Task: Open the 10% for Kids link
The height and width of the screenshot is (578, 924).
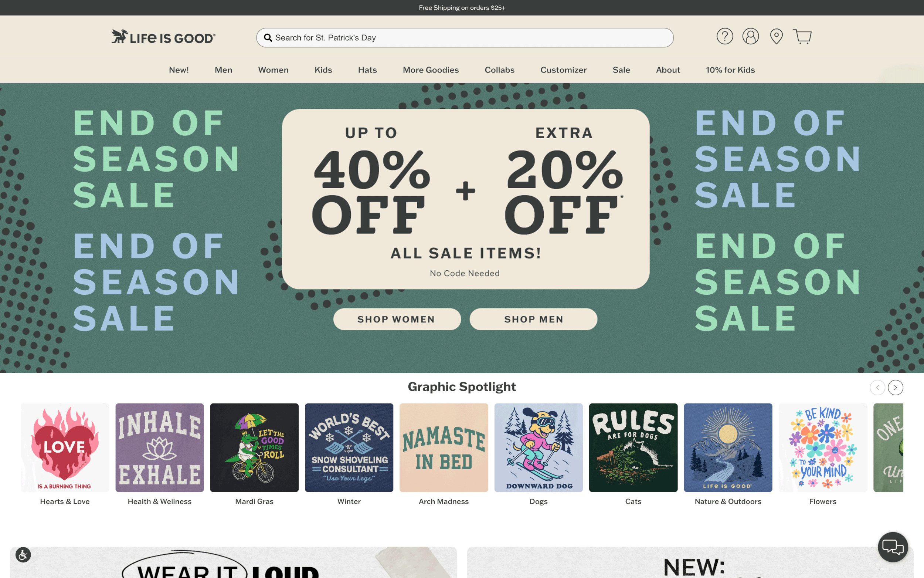Action: [x=730, y=70]
